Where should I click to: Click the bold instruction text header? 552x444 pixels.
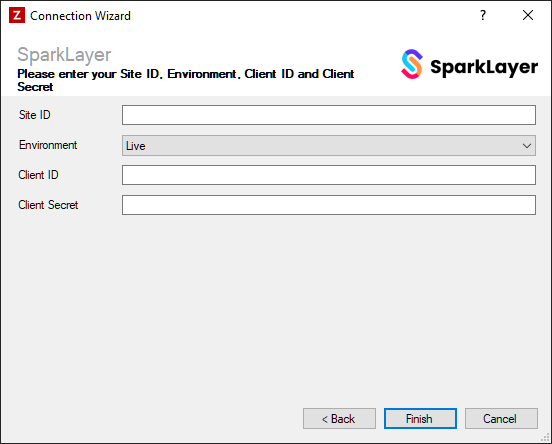coord(186,80)
